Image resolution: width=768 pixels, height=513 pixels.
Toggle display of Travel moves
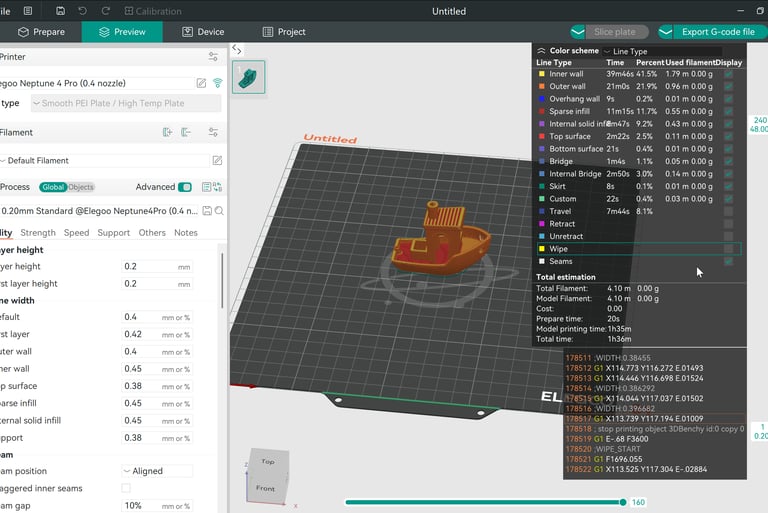tap(728, 211)
